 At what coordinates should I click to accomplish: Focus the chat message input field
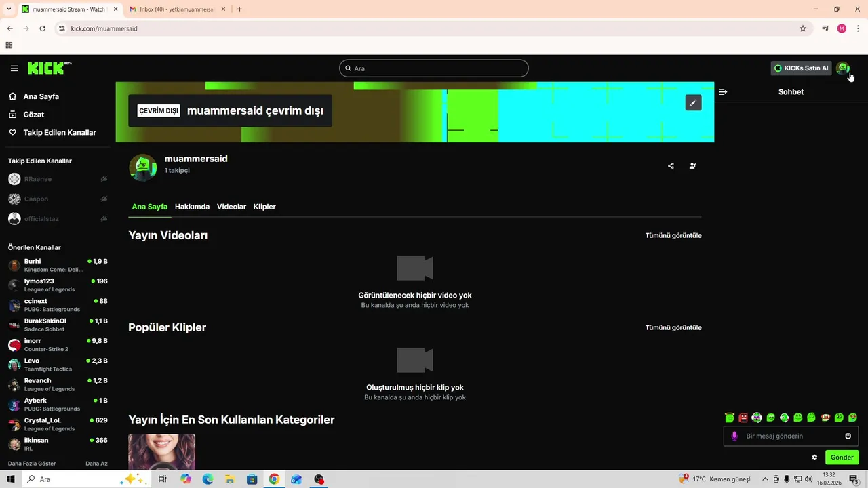click(791, 436)
